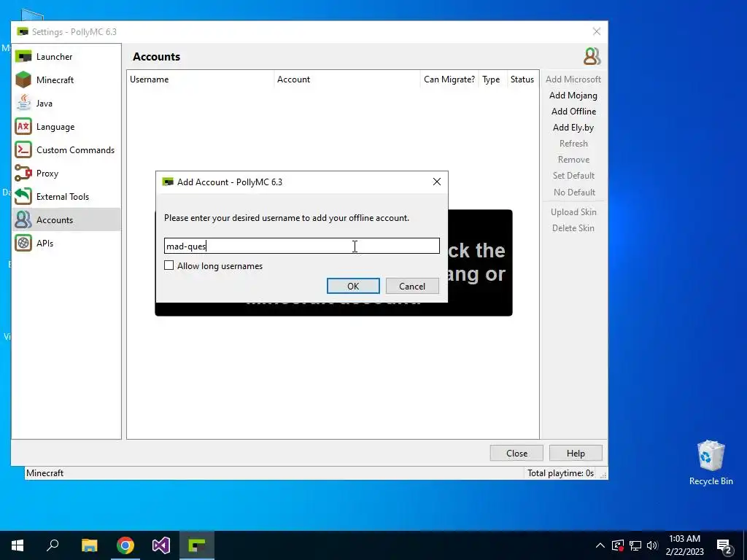Image resolution: width=747 pixels, height=560 pixels.
Task: Click the accounts avatar icon in header
Action: pos(592,57)
